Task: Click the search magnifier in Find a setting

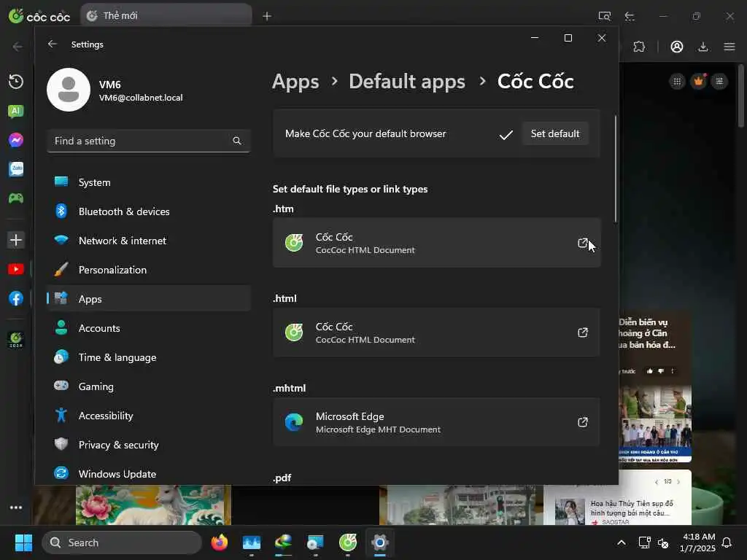Action: 237,141
